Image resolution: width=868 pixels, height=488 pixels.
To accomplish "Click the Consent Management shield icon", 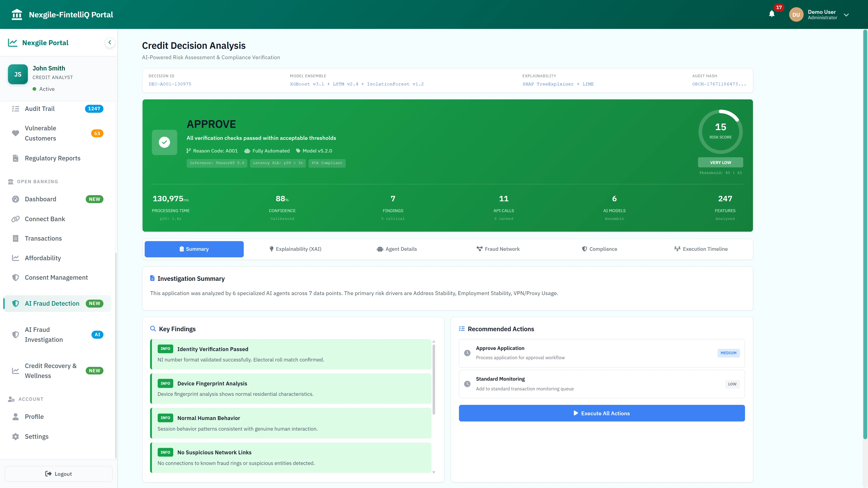I will tap(16, 277).
